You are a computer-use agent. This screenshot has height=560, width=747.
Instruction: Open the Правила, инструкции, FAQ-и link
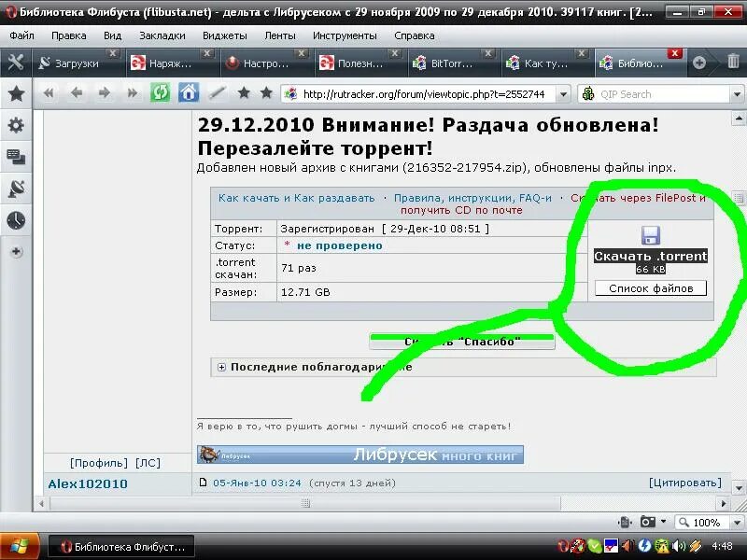point(472,198)
